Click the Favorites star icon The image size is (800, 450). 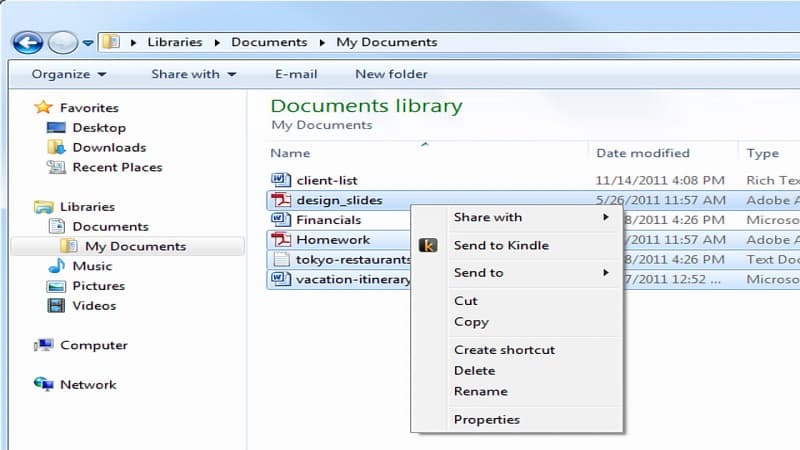pos(43,107)
